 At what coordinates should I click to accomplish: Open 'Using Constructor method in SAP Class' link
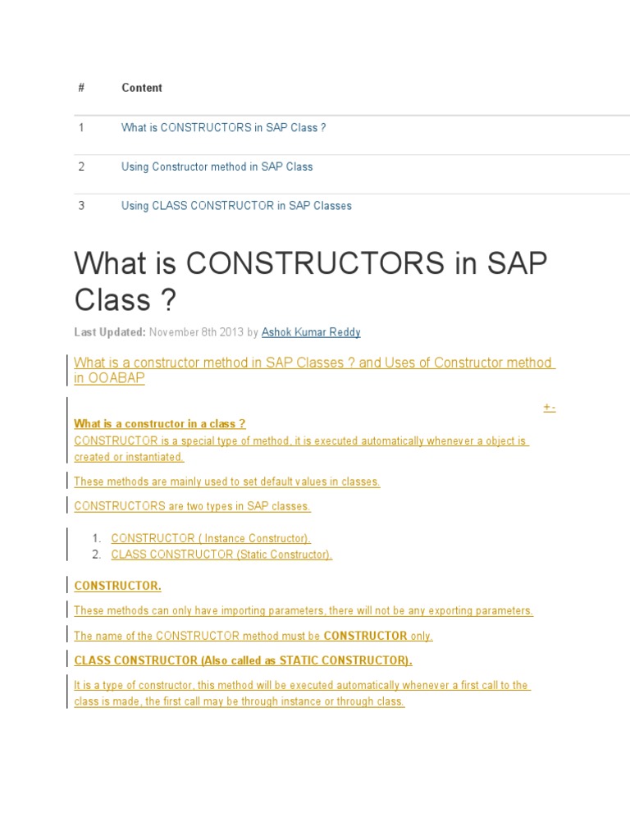click(x=217, y=167)
